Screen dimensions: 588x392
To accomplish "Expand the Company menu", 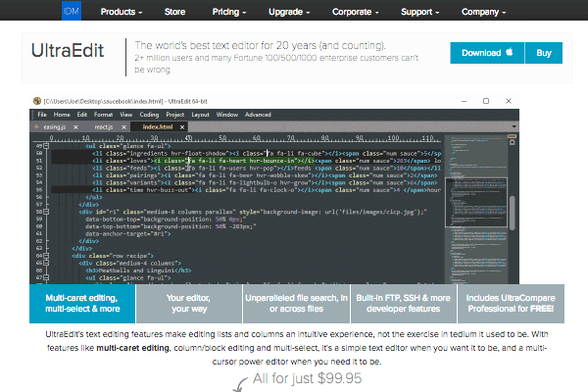I will (484, 12).
